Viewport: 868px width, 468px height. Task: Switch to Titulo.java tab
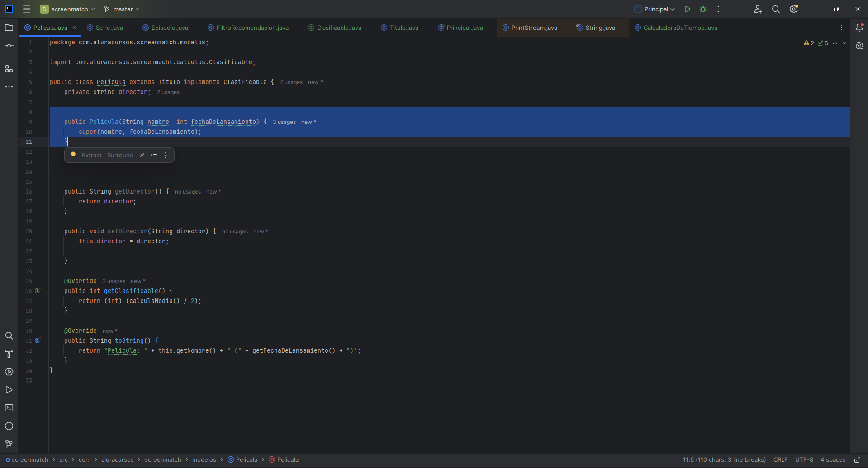[x=404, y=28]
